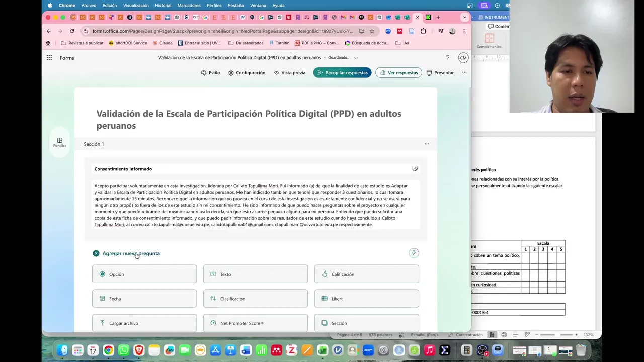Open Chrome three-dot menu
The width and height of the screenshot is (644, 362).
click(464, 31)
